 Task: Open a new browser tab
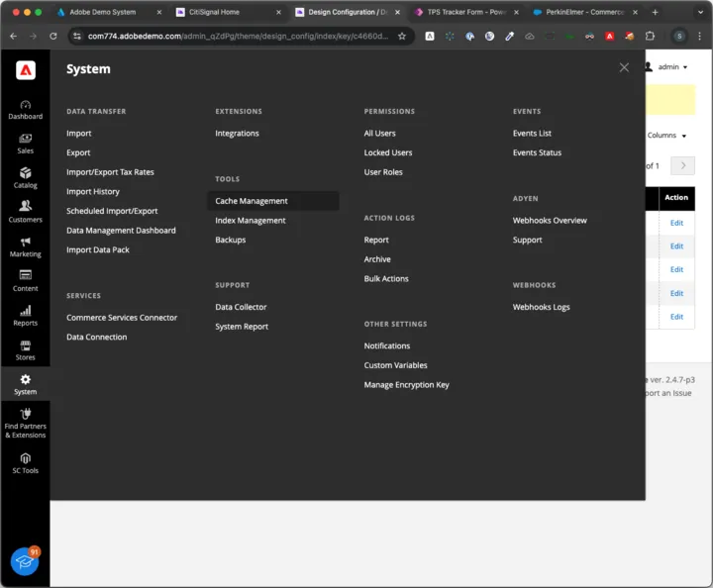pyautogui.click(x=655, y=12)
